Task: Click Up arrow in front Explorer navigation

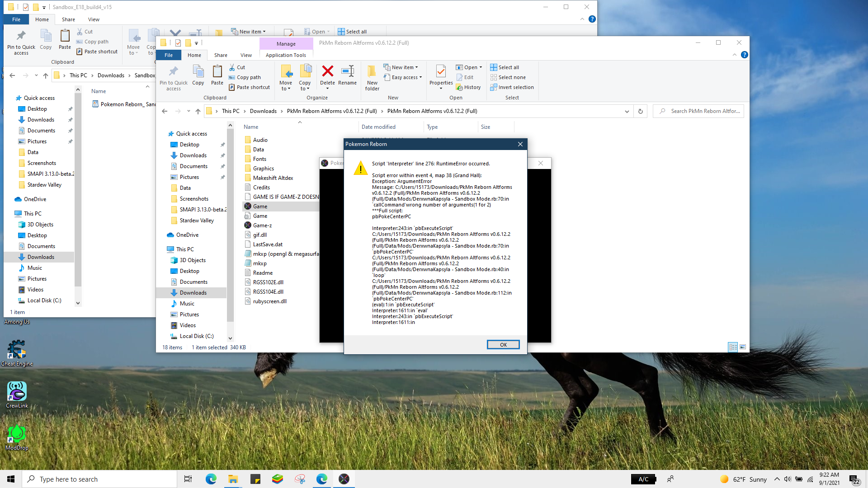Action: (198, 111)
